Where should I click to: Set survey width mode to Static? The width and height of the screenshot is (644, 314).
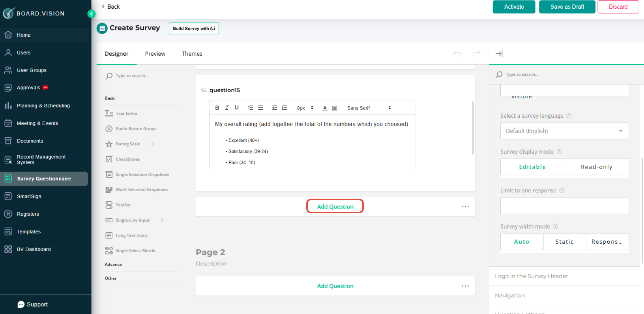tap(565, 242)
